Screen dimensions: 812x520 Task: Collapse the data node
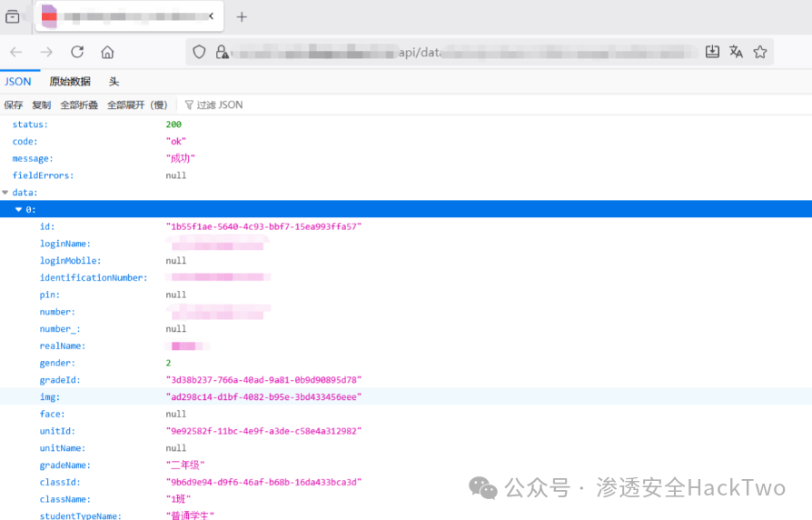(5, 193)
